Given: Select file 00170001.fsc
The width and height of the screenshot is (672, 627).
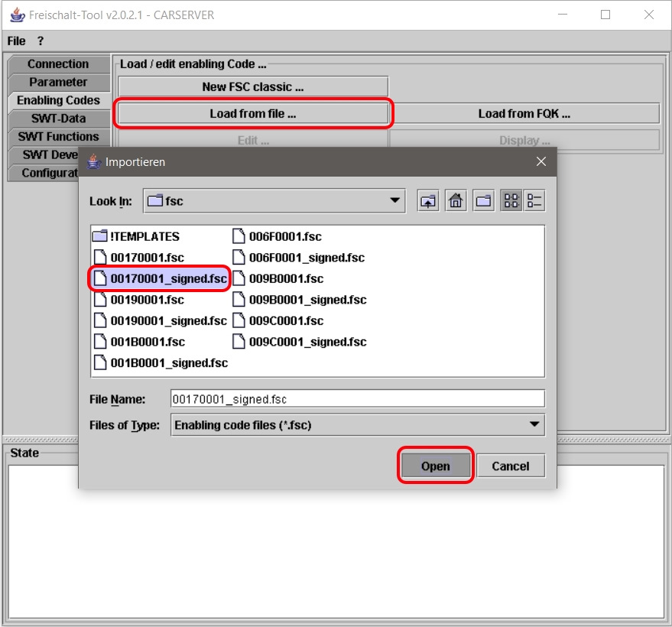Looking at the screenshot, I should [140, 257].
